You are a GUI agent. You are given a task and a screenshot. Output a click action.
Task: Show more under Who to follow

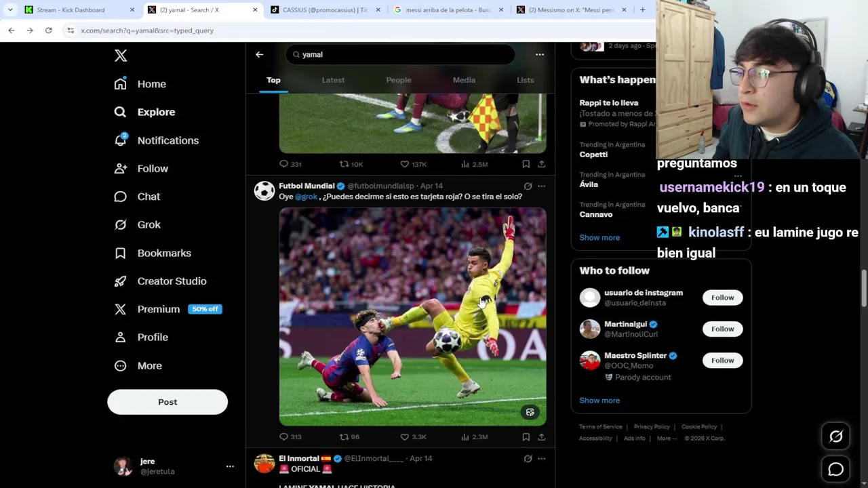pos(599,401)
